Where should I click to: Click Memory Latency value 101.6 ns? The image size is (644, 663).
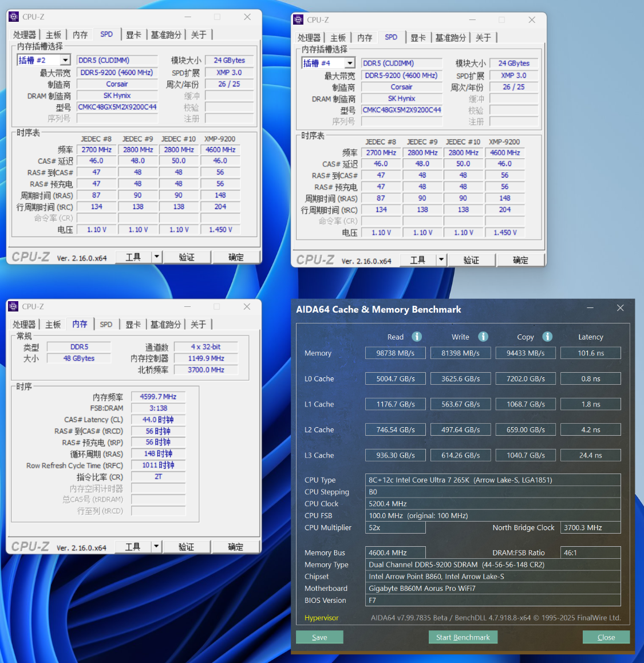tap(591, 353)
